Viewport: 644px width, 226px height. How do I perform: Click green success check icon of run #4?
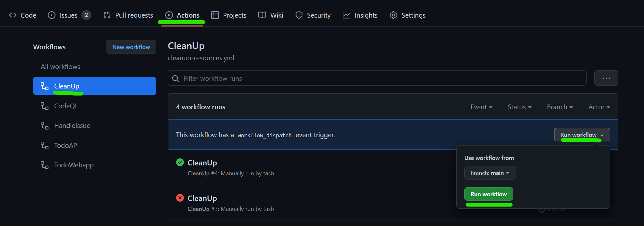coord(180,162)
